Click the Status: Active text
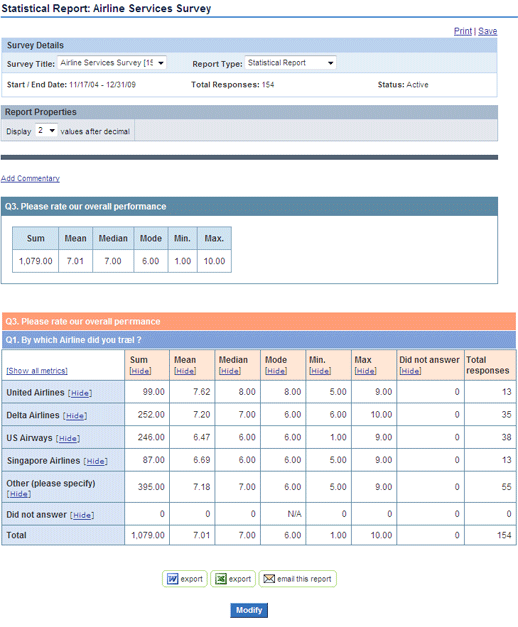This screenshot has height=627, width=518. tap(403, 85)
